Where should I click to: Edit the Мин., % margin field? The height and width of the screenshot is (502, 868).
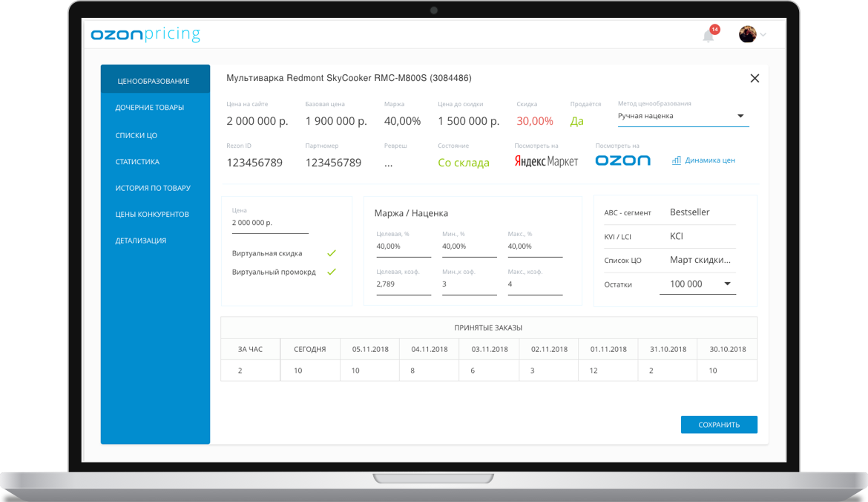470,247
